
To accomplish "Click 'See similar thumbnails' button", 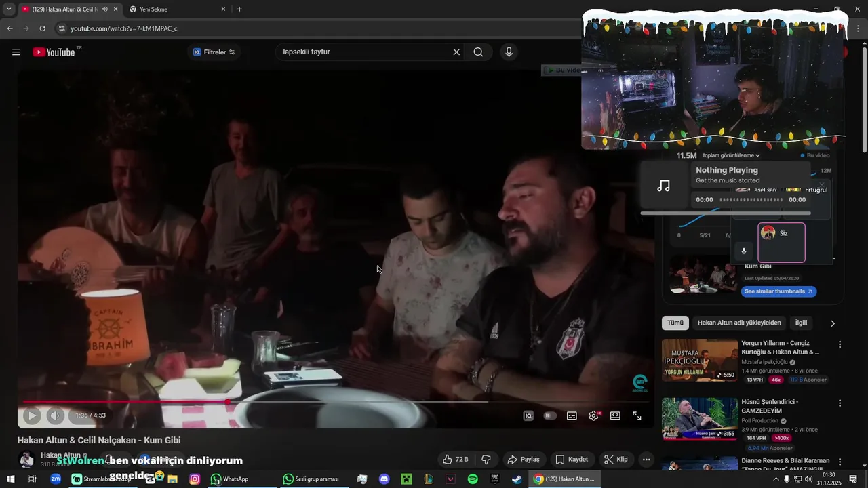I will [x=778, y=291].
